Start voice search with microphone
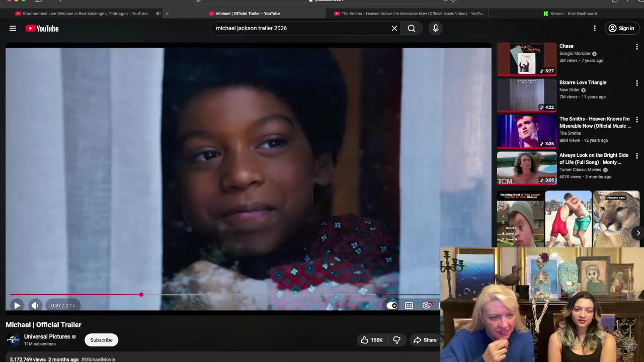Viewport: 644px width, 362px height. coord(436,28)
